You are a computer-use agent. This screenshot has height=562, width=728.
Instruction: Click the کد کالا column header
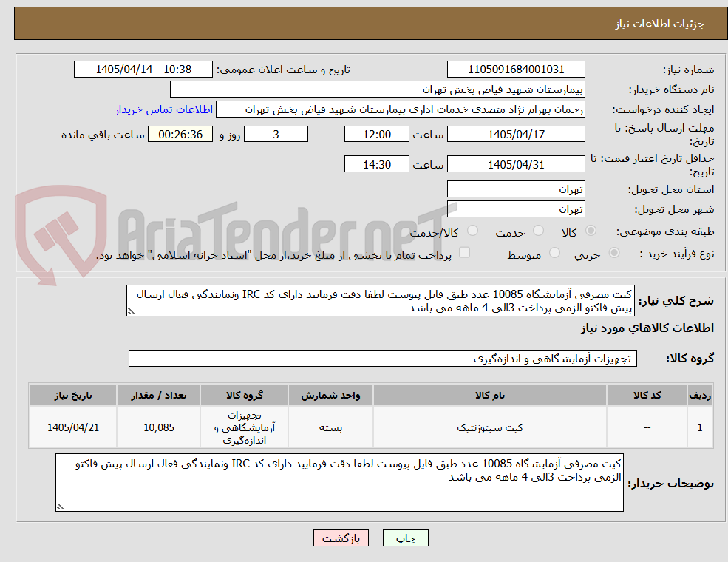coord(647,396)
